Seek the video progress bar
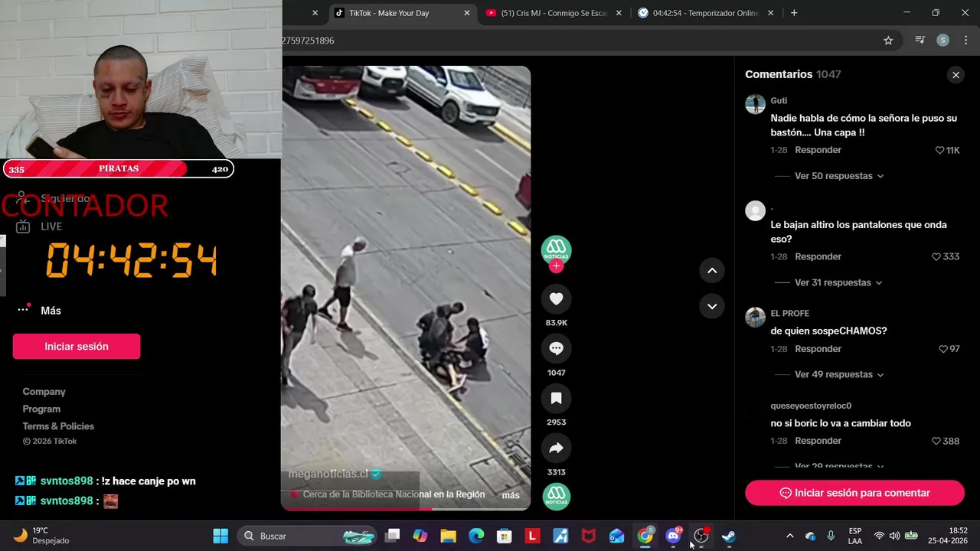The image size is (980, 551). (406, 509)
